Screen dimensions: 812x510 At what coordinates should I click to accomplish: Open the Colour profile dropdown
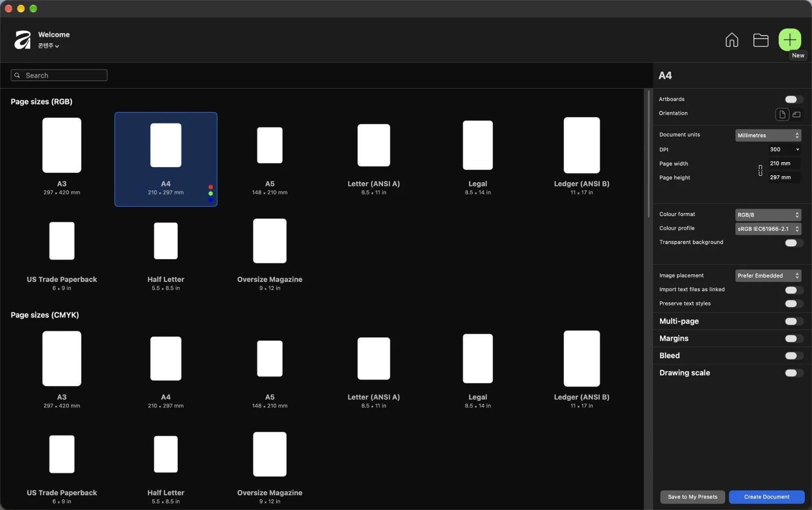768,229
